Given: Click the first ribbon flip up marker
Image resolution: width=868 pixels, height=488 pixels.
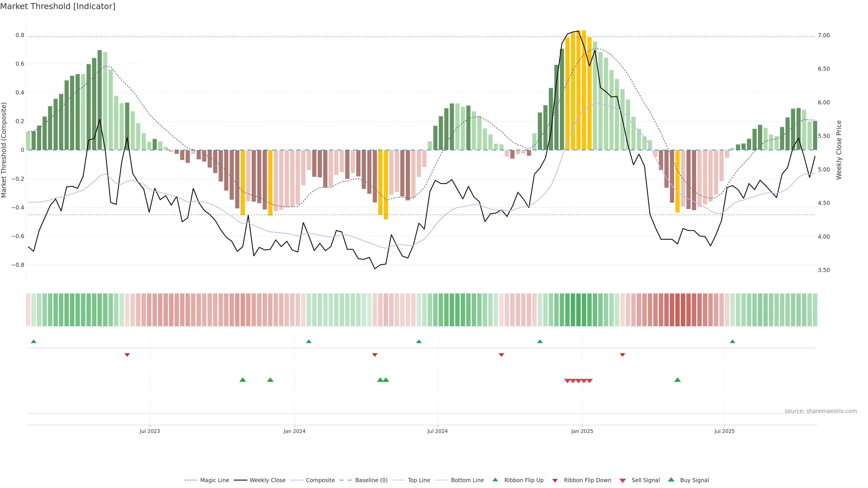Looking at the screenshot, I should coord(33,342).
